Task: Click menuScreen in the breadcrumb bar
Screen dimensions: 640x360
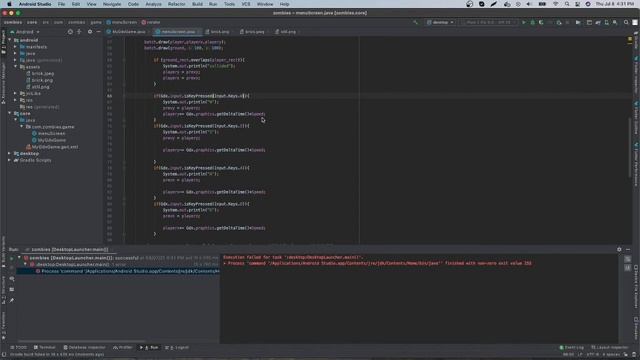Action: click(x=121, y=22)
